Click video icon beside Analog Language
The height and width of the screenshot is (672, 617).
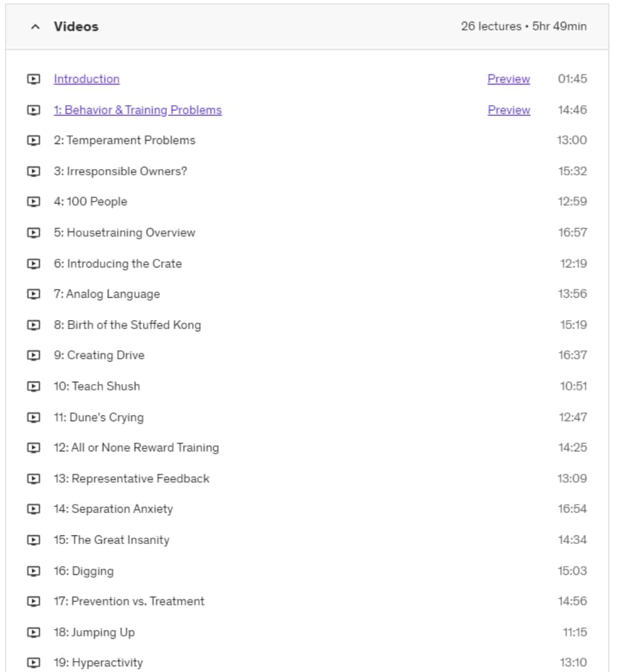coord(33,294)
